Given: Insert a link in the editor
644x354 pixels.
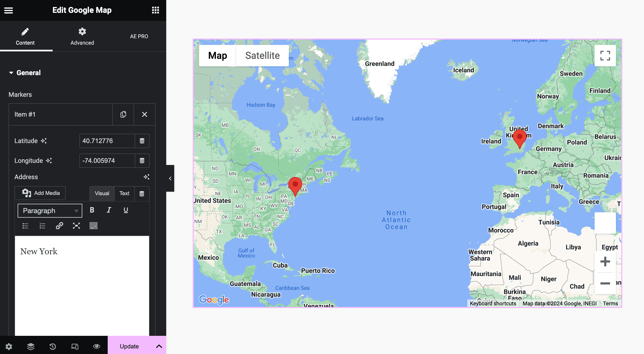Looking at the screenshot, I should pyautogui.click(x=59, y=226).
